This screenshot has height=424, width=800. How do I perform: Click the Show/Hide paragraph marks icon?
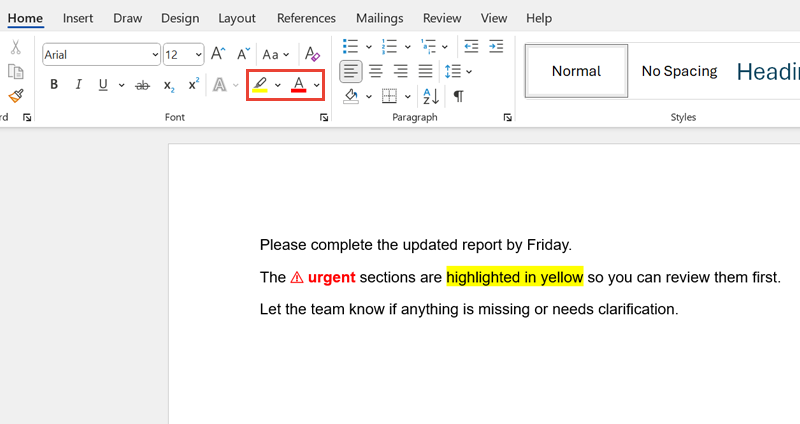(x=458, y=96)
